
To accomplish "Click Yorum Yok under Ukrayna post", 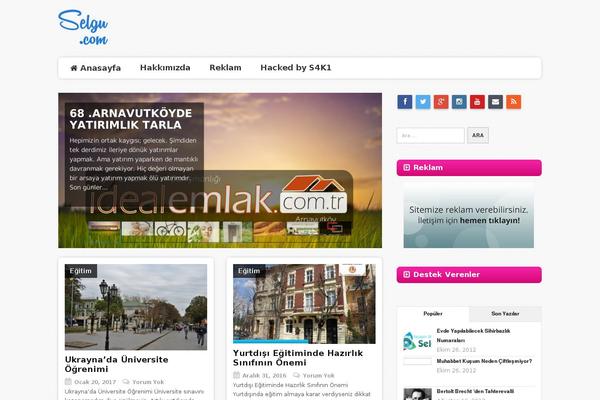I will tap(148, 382).
